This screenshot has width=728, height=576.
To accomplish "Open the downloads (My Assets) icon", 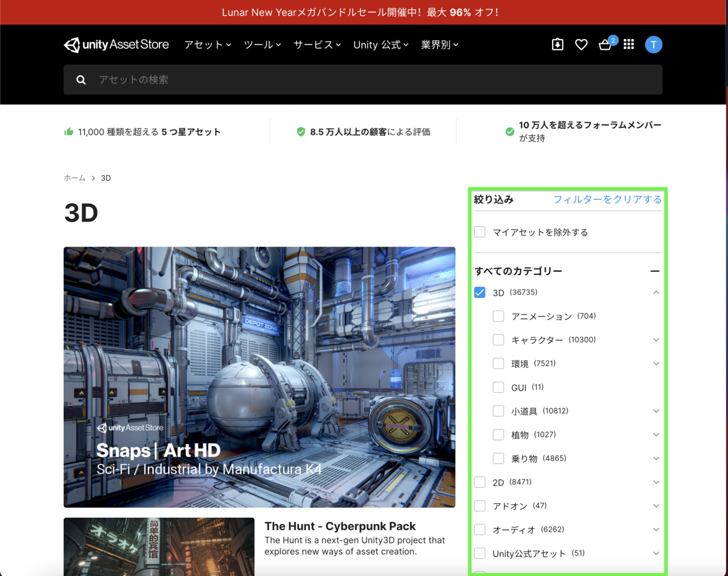I will 558,44.
